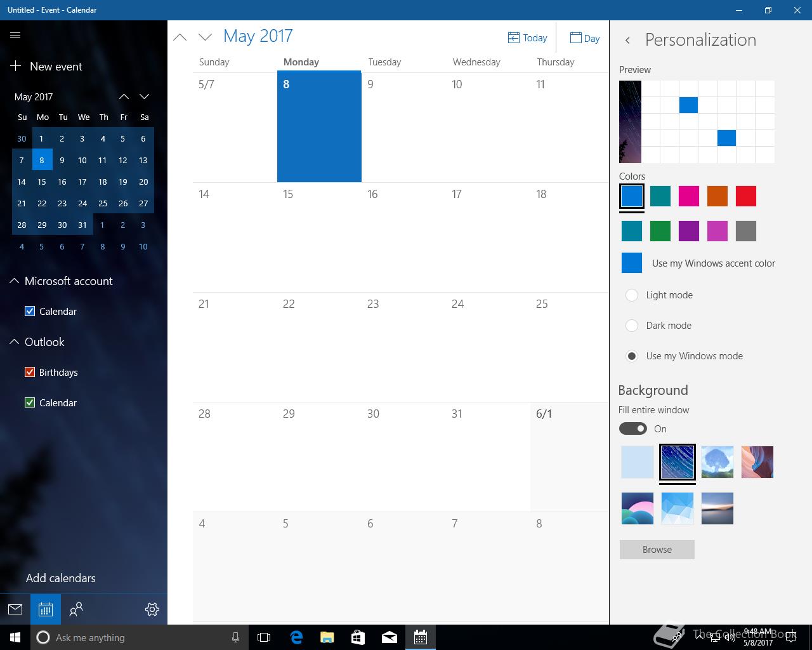
Task: Select Light mode radio button
Action: [x=632, y=295]
